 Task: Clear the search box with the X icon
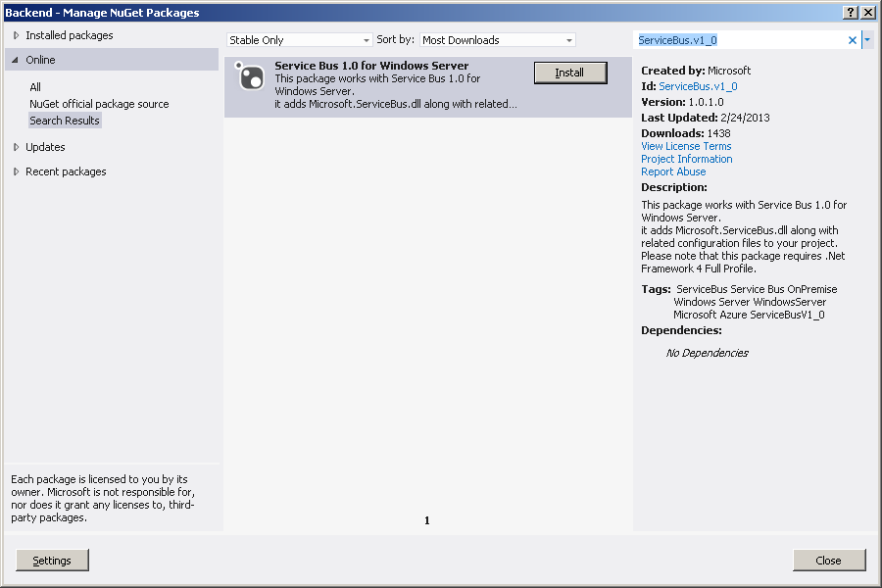point(852,40)
